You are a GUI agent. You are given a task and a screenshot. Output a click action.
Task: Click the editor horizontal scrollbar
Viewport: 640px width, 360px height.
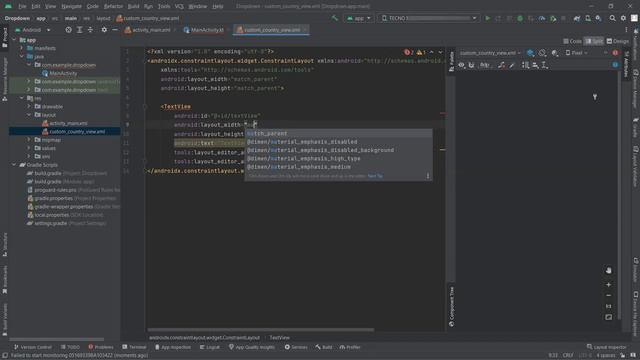(x=260, y=330)
